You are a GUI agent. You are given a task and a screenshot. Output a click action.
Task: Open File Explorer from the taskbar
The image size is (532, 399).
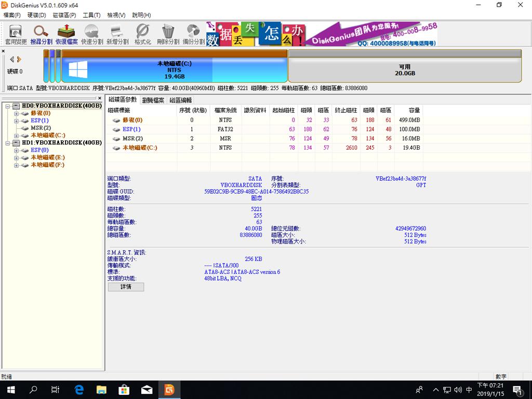tap(101, 390)
